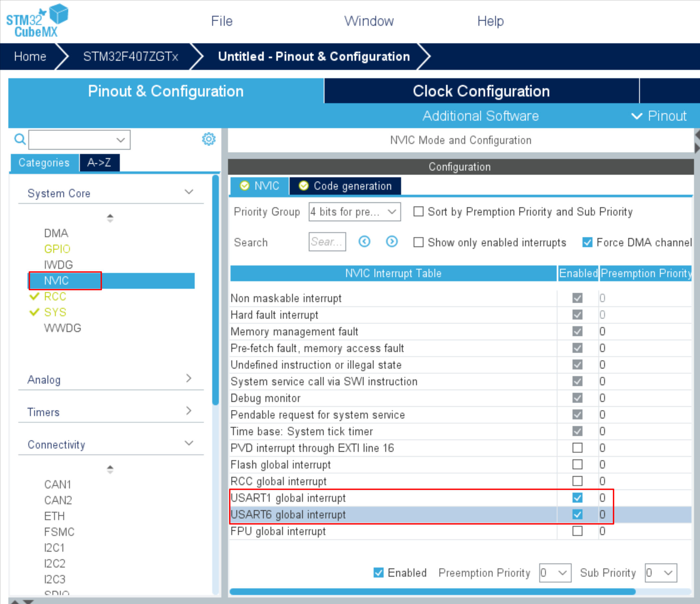Open the Sub Priority dropdown
Image resolution: width=700 pixels, height=604 pixels.
[660, 573]
